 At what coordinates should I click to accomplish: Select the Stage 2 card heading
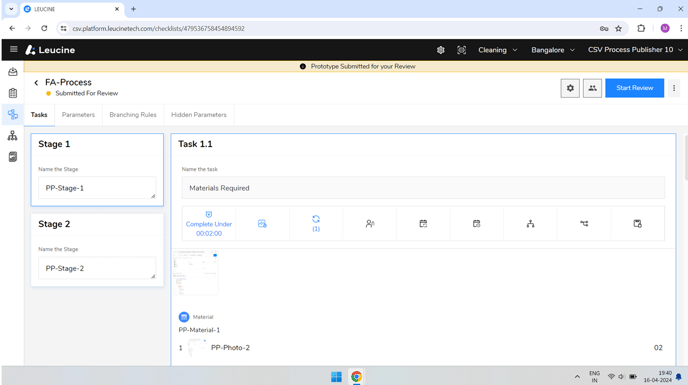pos(54,224)
